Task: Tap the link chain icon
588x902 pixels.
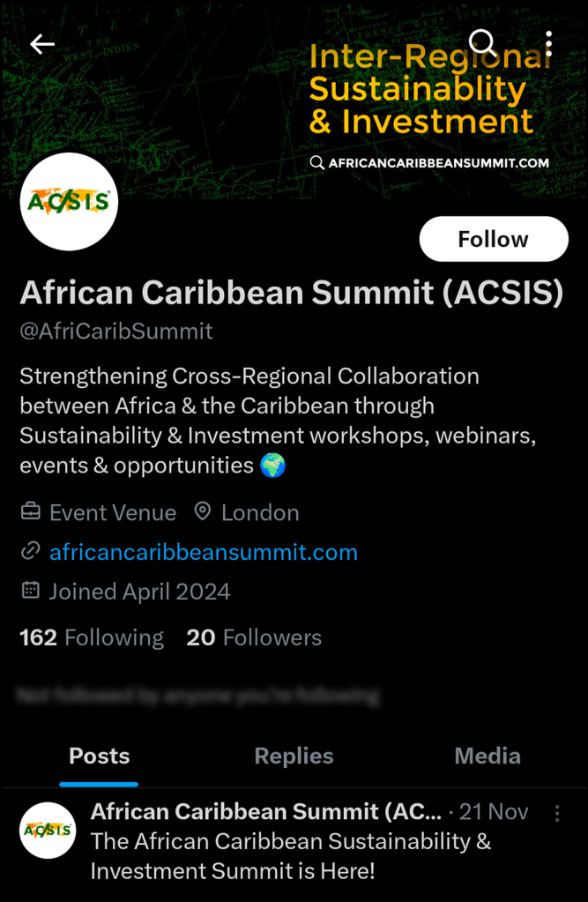Action: (x=31, y=552)
